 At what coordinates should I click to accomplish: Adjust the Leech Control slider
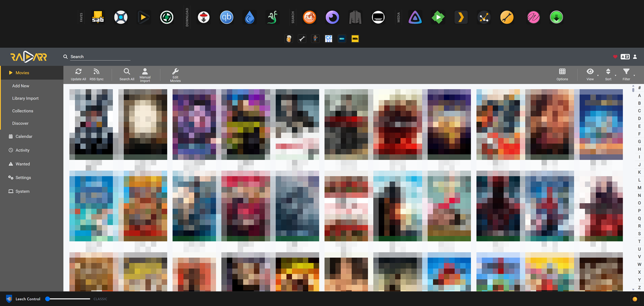pos(68,299)
